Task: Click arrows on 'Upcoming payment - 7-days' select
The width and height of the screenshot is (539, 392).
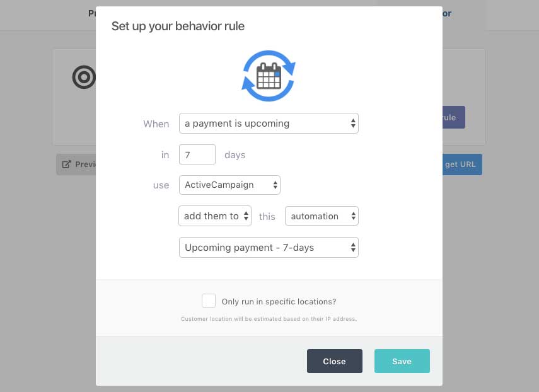Action: pos(353,247)
